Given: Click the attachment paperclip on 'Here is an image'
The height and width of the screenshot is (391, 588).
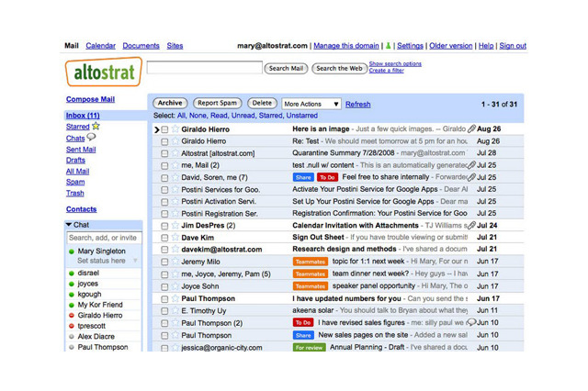Looking at the screenshot, I should click(x=471, y=129).
